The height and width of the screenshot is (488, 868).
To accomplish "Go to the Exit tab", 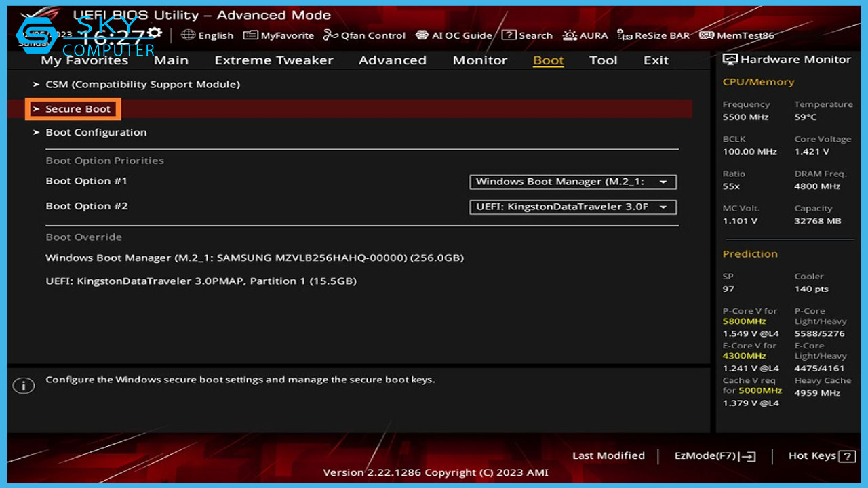I will (x=656, y=60).
